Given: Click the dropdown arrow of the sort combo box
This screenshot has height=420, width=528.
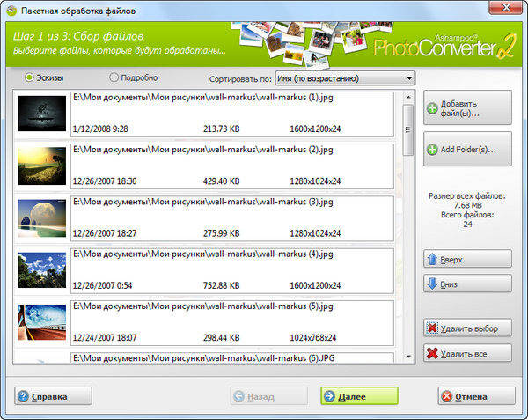Looking at the screenshot, I should [409, 78].
